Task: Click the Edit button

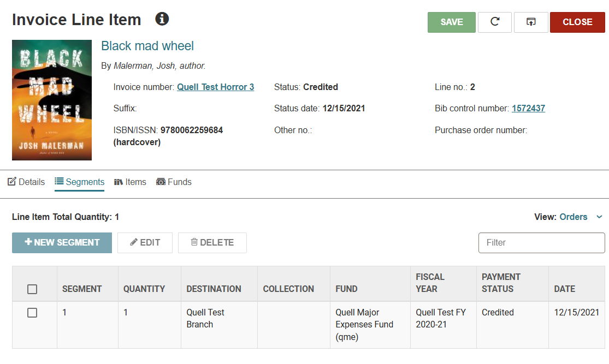Action: tap(145, 242)
